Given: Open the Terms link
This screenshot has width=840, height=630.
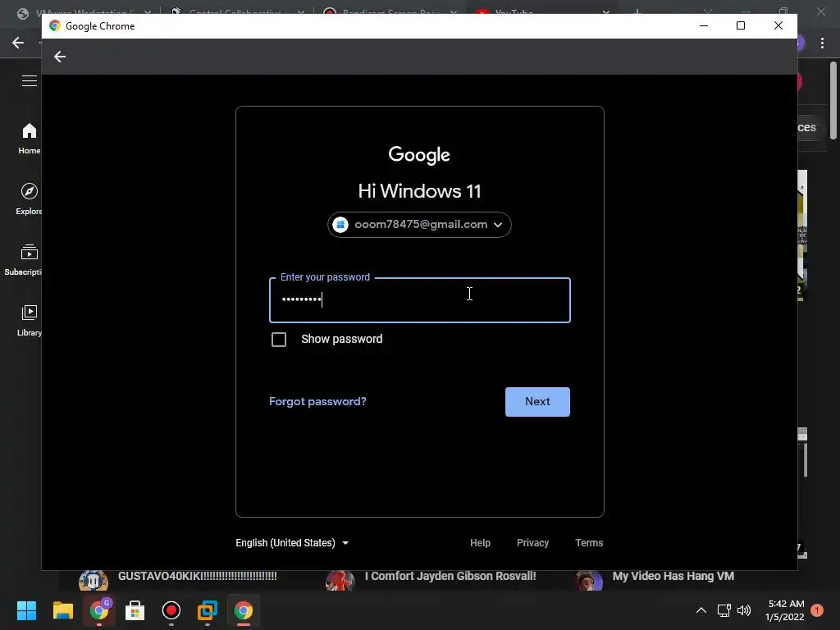Looking at the screenshot, I should point(589,543).
